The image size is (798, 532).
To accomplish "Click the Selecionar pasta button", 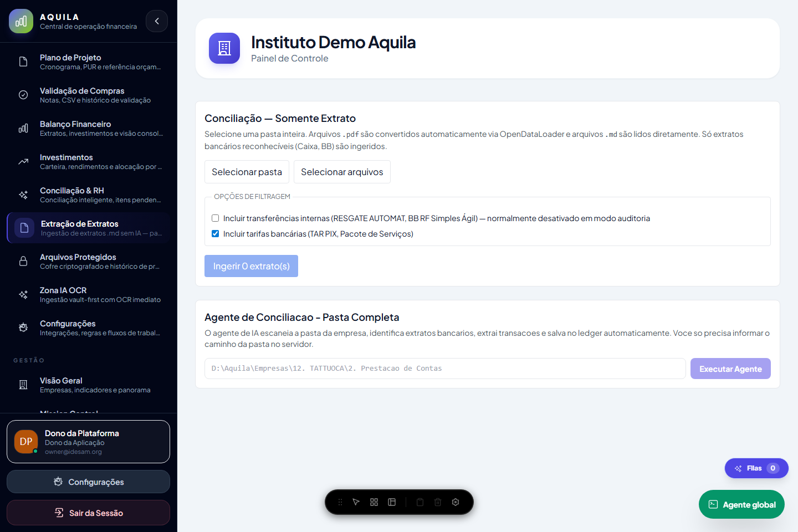I will [x=247, y=172].
